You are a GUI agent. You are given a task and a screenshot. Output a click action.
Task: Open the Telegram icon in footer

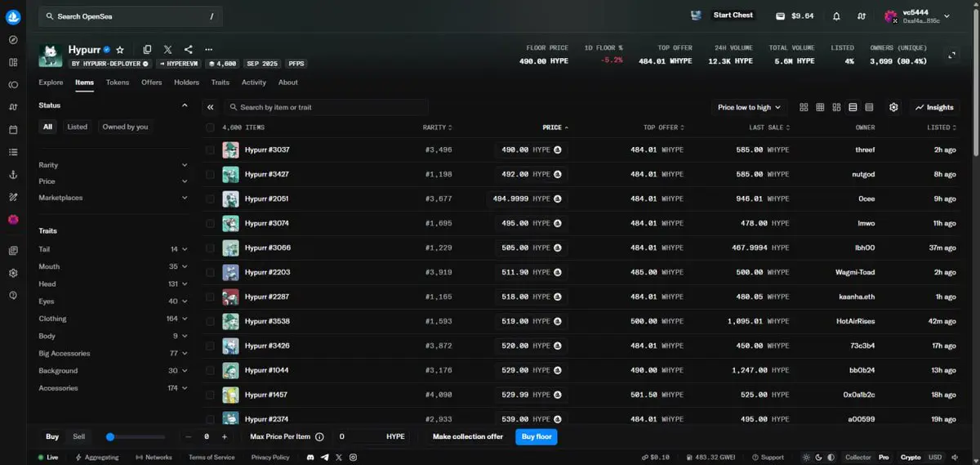tap(324, 458)
